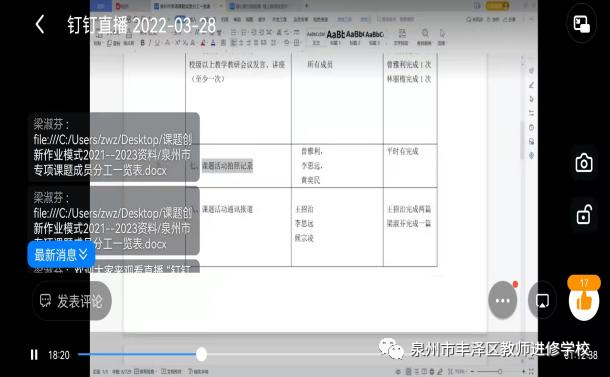Apply the first bold AaBb heading style
The image size is (610, 377).
point(335,35)
